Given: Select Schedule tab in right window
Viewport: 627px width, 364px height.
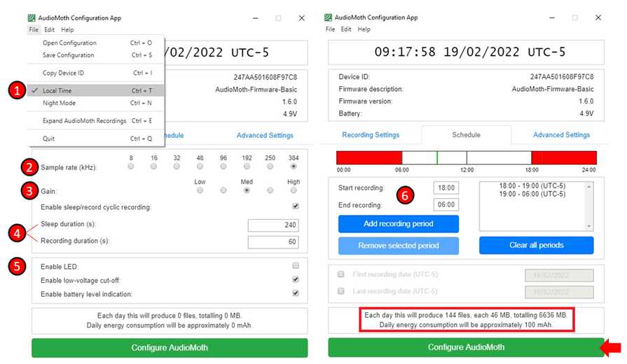Looking at the screenshot, I should point(467,135).
